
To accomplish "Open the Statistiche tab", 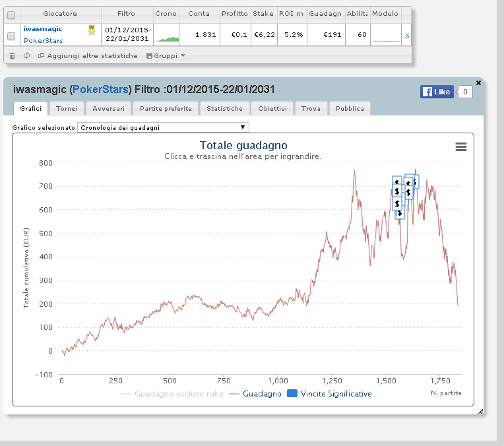I will click(x=225, y=108).
